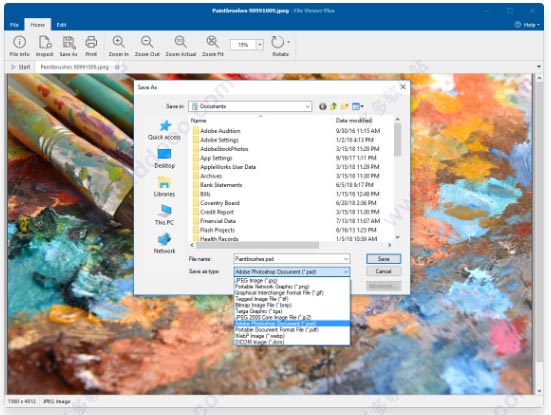Choose Portable Document Format (*.pdf) type
The image size is (551, 415).
pos(292,330)
